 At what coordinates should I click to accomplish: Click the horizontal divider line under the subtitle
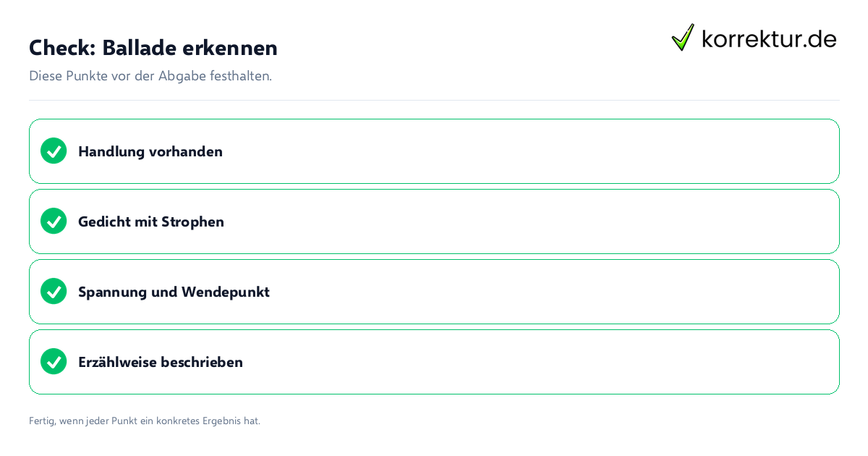coord(434,100)
